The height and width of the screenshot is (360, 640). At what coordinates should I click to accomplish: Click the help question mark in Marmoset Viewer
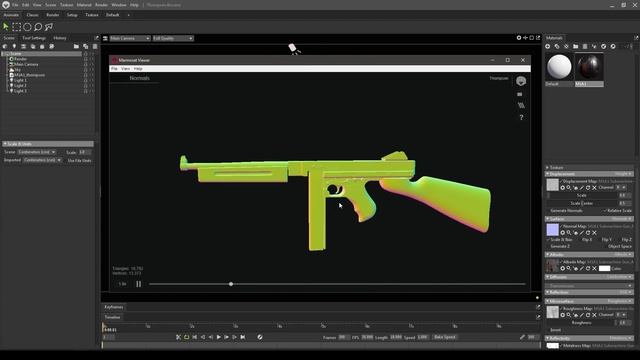tap(521, 118)
